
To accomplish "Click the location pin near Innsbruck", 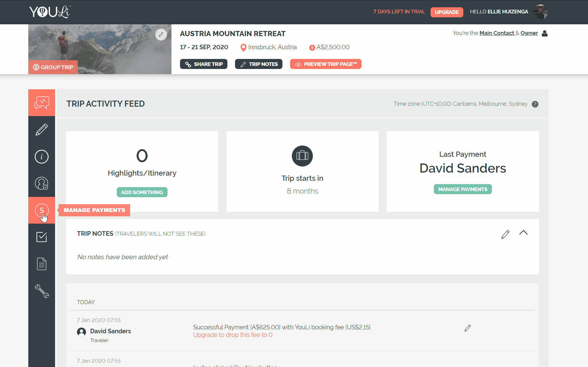I will coord(243,47).
